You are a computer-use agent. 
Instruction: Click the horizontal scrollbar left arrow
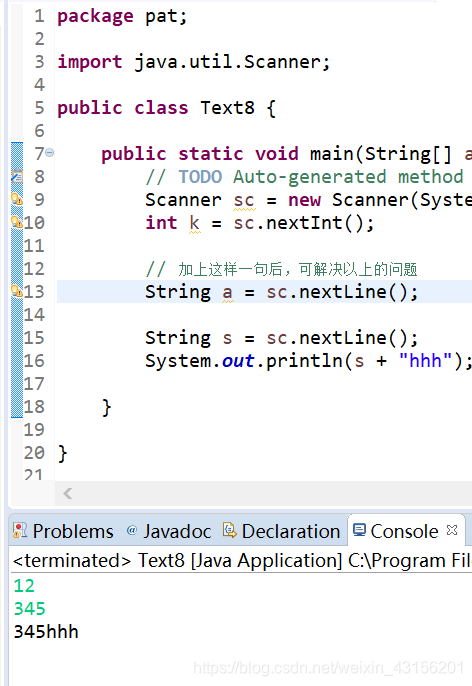point(67,494)
